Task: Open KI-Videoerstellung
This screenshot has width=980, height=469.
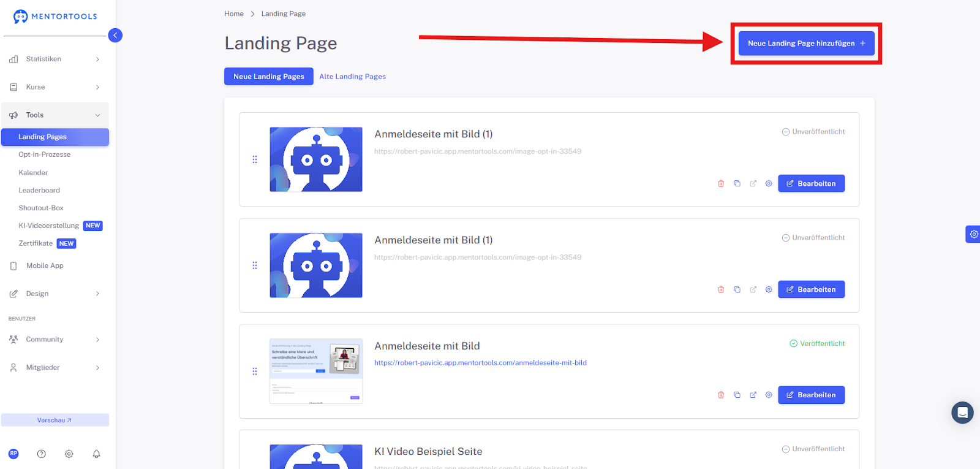Action: 49,226
